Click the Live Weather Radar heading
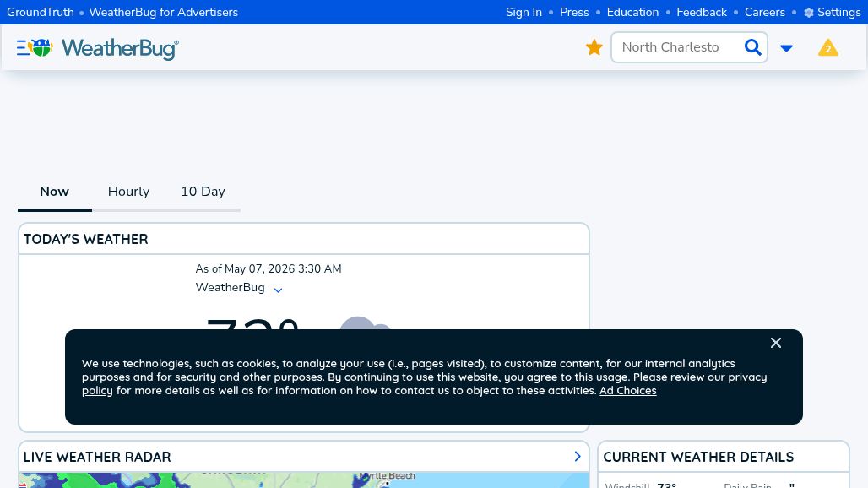Viewport: 868px width, 488px height. pos(97,457)
